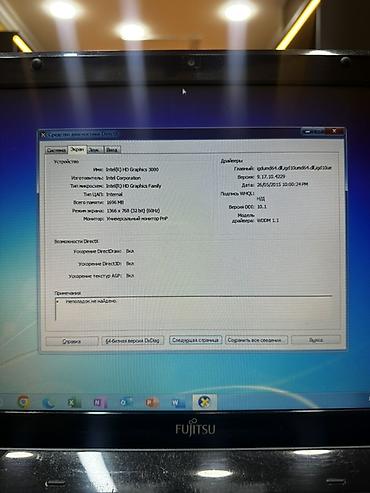Open PowerPoint from the taskbar
Screen dimensions: 370x493
pos(152,403)
